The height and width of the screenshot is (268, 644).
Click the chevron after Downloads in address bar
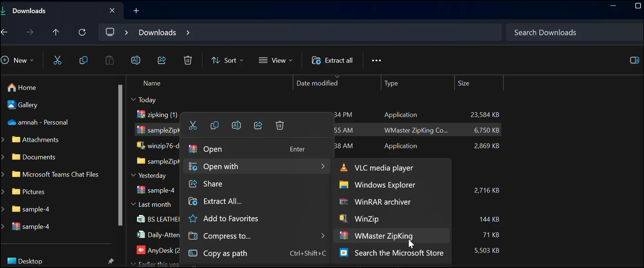click(188, 33)
